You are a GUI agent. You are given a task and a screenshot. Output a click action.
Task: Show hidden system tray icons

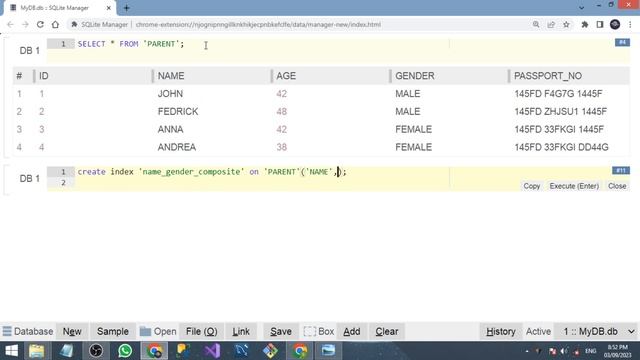click(527, 351)
